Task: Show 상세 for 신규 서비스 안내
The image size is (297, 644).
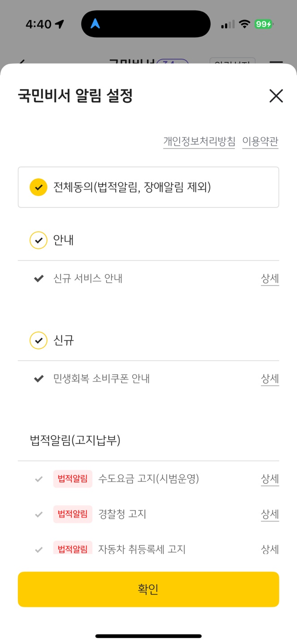Action: click(x=270, y=279)
